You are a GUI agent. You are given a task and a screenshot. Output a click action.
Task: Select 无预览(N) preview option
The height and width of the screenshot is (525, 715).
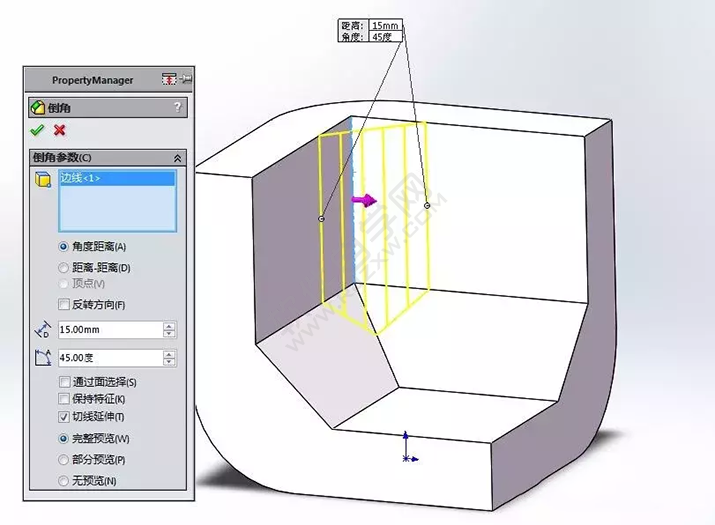tap(64, 481)
